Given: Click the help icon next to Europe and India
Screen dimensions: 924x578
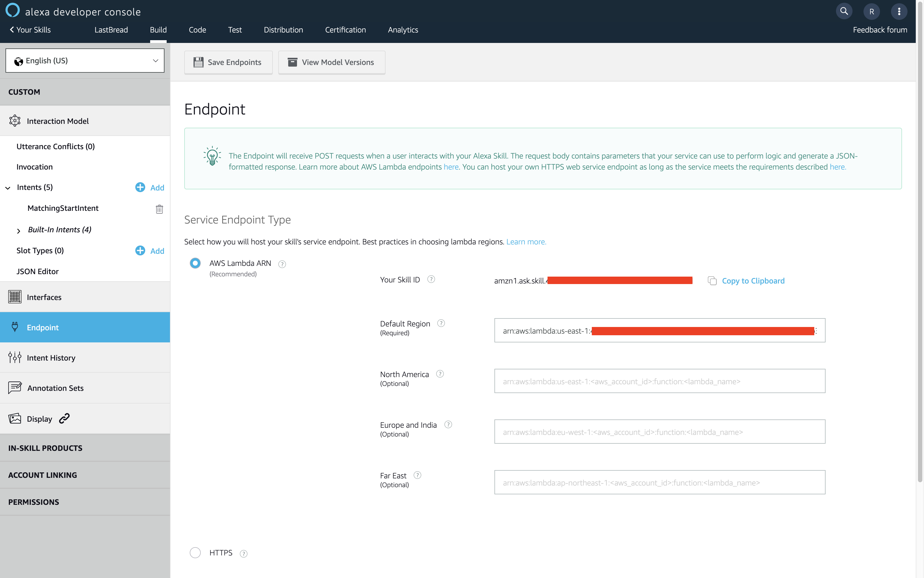Looking at the screenshot, I should pyautogui.click(x=448, y=425).
